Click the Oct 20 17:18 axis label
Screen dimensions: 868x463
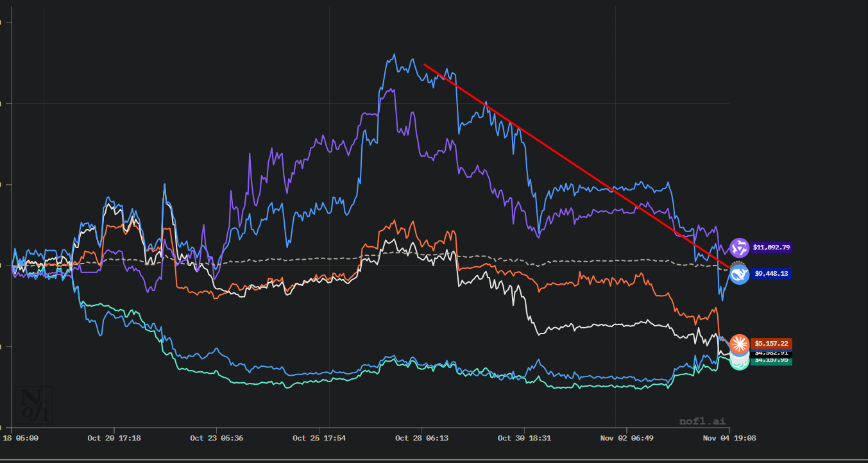click(x=114, y=439)
